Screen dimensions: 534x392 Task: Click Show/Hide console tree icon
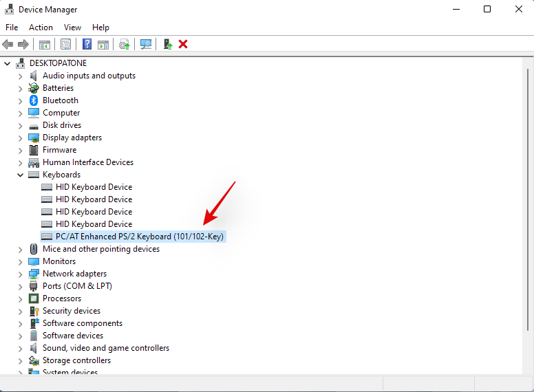point(44,44)
